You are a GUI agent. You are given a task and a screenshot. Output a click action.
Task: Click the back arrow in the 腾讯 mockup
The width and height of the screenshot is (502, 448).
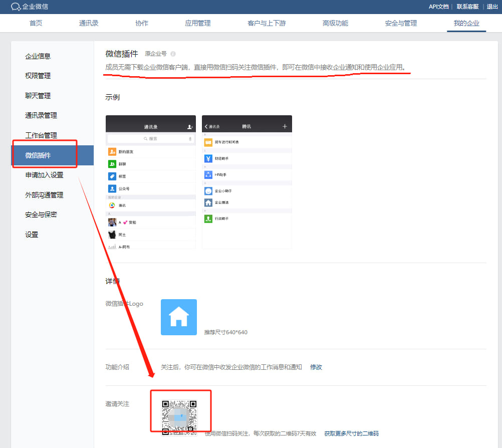[205, 126]
